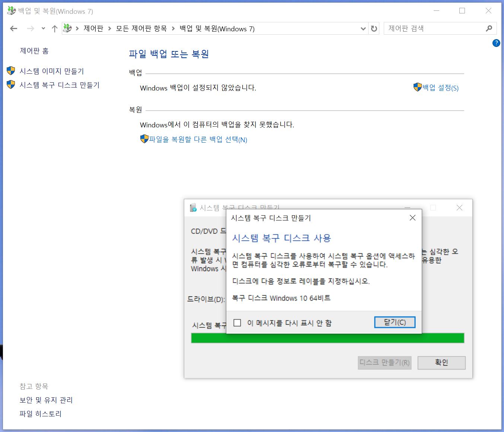The height and width of the screenshot is (432, 504).
Task: Open address bar history dropdown
Action: 363,29
